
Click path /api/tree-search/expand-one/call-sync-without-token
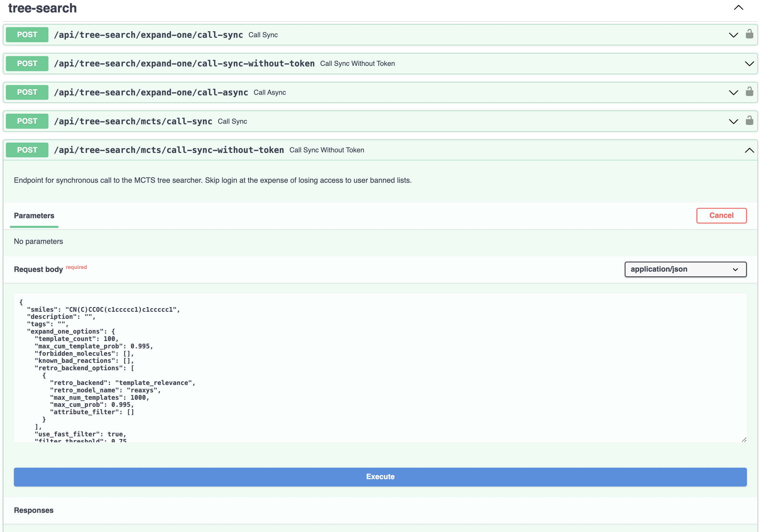(184, 64)
